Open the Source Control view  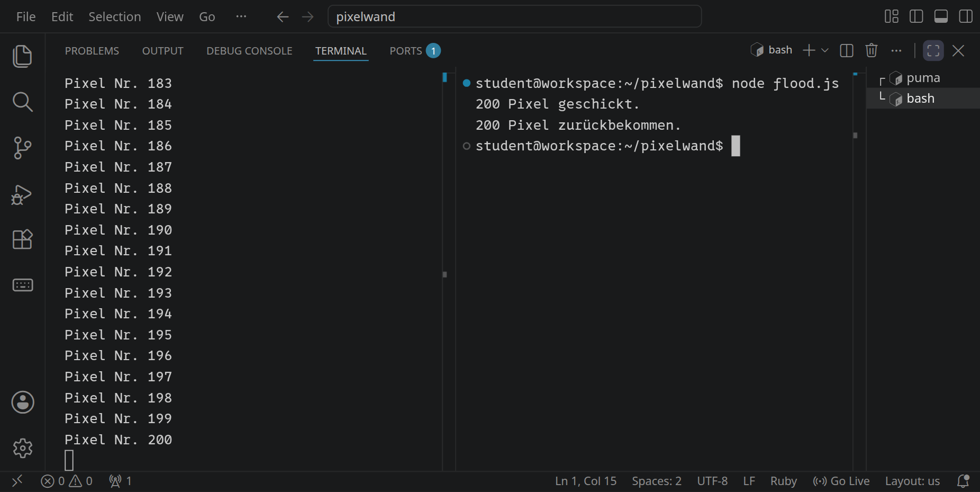[x=22, y=148]
